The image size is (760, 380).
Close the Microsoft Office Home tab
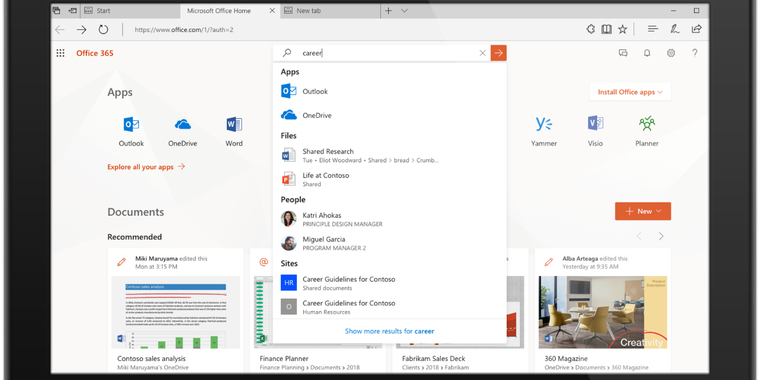pos(272,11)
